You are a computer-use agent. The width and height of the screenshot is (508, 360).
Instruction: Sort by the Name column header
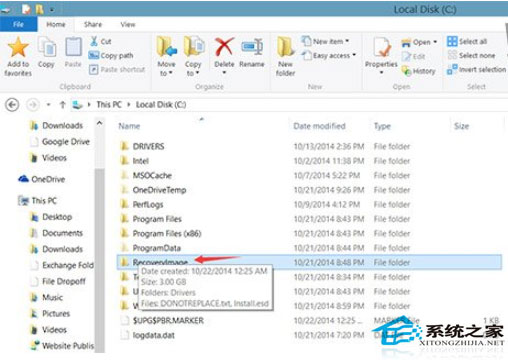(x=129, y=126)
